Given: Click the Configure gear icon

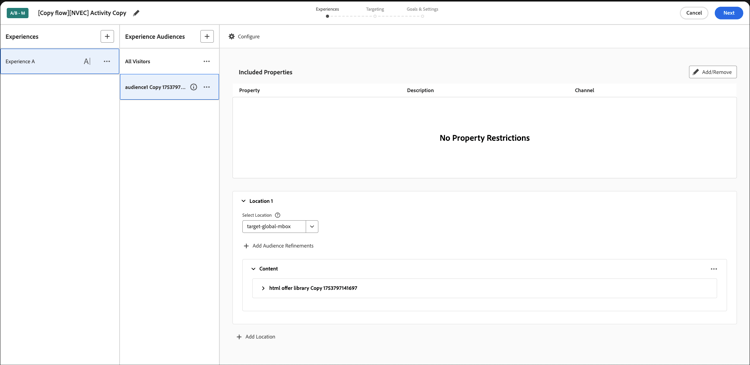Looking at the screenshot, I should click(x=232, y=36).
